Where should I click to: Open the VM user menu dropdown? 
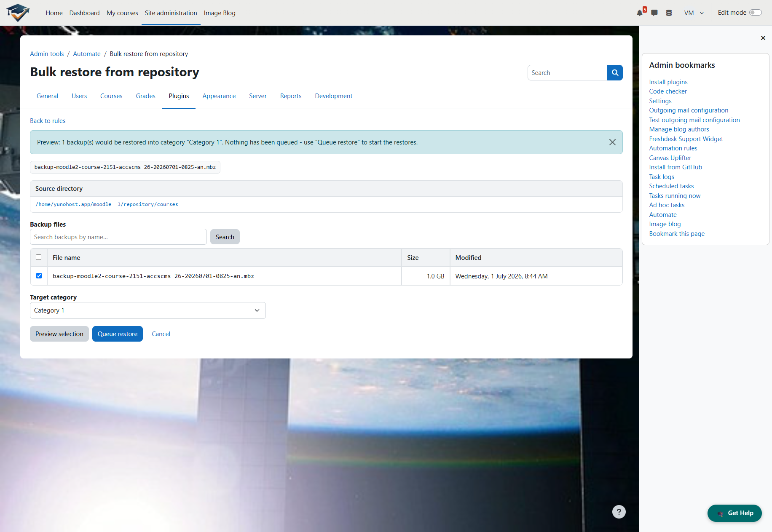[x=694, y=13]
